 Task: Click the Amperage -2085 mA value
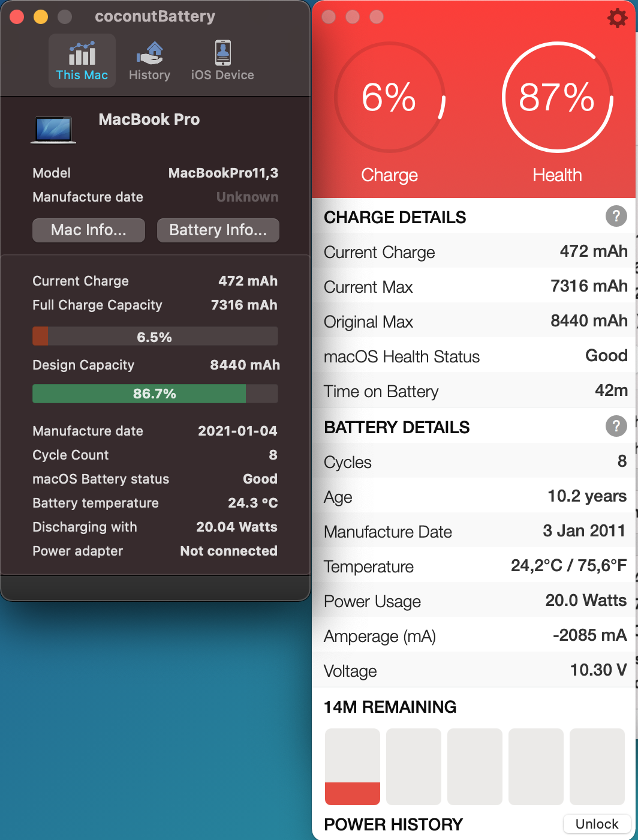pyautogui.click(x=590, y=635)
